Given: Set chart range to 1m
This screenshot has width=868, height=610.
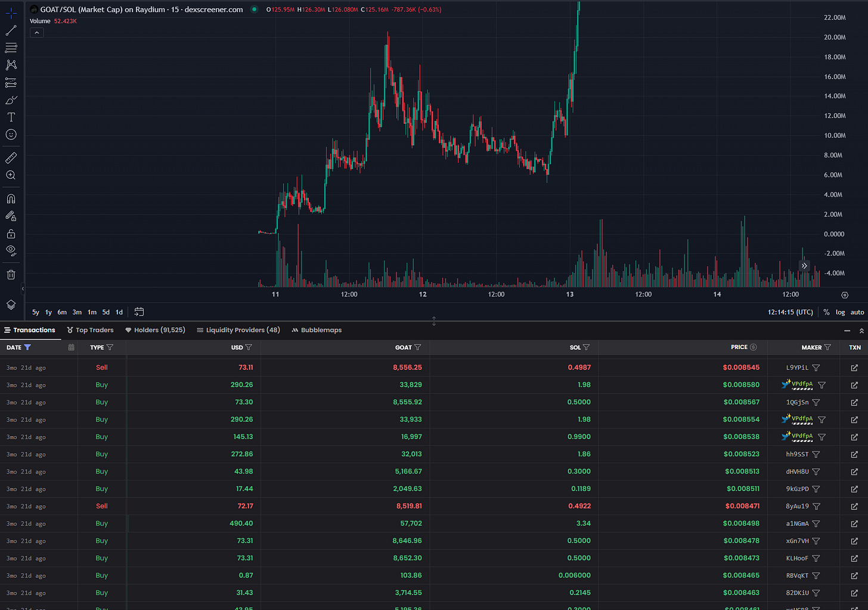Looking at the screenshot, I should point(92,312).
